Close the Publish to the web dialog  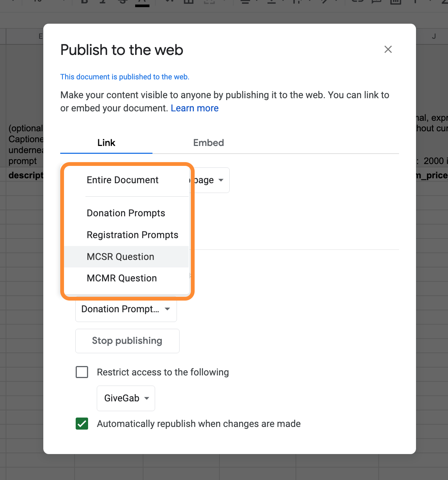[388, 49]
